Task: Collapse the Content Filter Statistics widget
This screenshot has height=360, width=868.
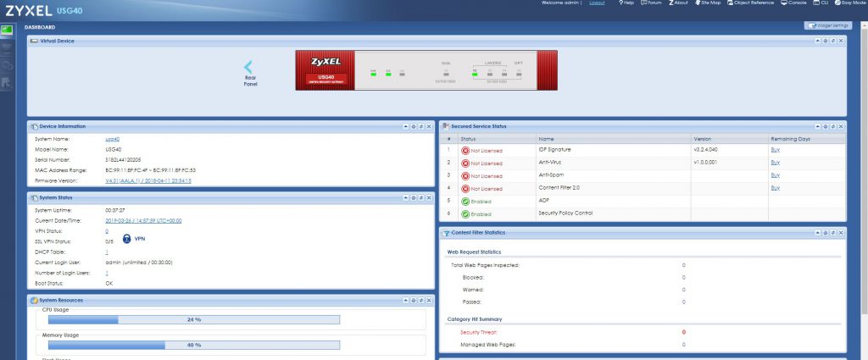Action: coord(818,233)
